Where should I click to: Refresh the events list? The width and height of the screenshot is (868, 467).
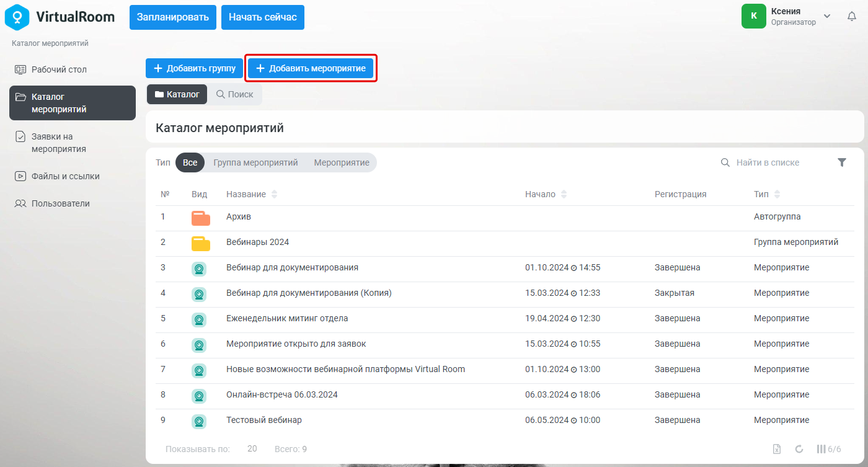799,449
